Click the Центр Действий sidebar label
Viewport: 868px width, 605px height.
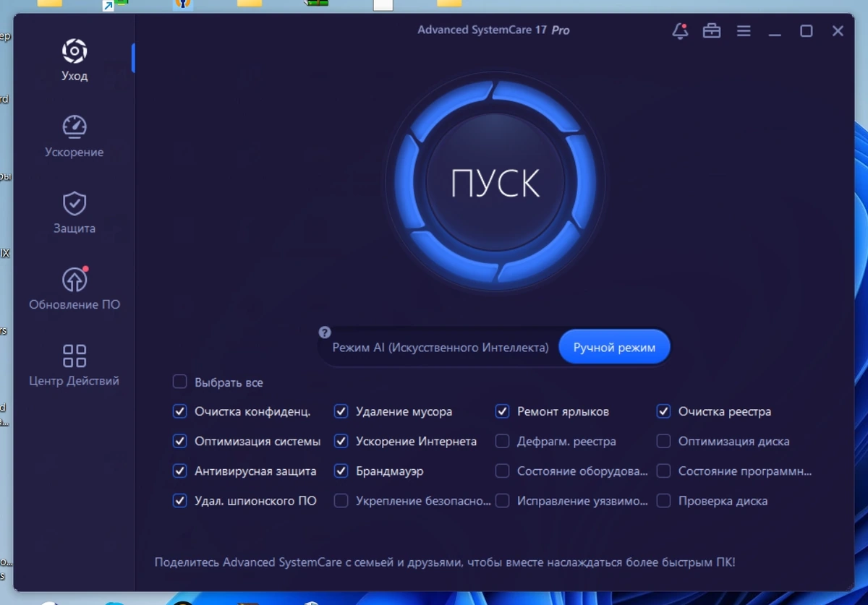[75, 380]
